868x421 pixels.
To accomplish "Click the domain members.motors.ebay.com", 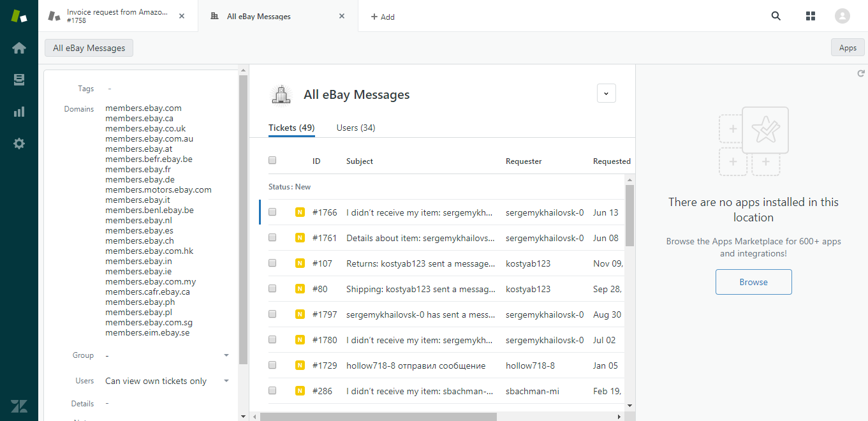I will tap(158, 189).
